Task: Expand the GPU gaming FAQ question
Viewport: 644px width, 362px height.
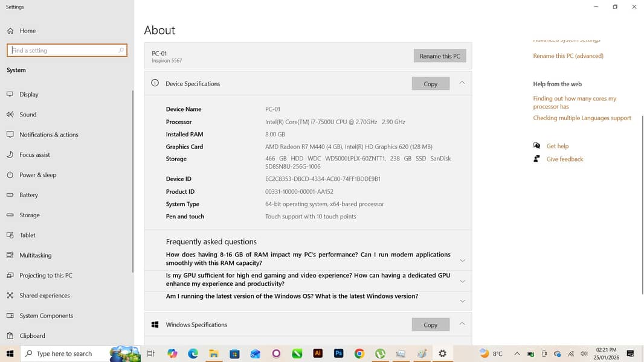Action: click(x=462, y=281)
